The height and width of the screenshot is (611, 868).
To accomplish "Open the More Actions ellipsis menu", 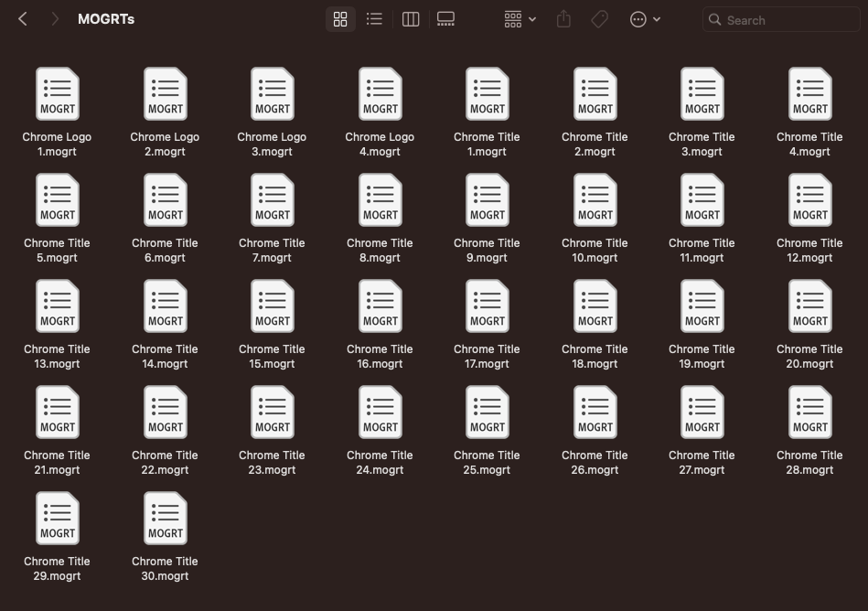I will [x=645, y=19].
